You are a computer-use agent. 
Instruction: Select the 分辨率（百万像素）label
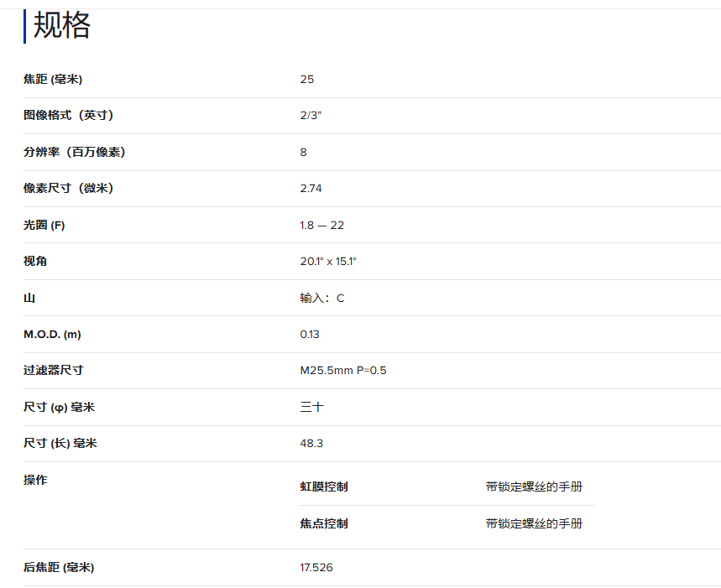(75, 152)
